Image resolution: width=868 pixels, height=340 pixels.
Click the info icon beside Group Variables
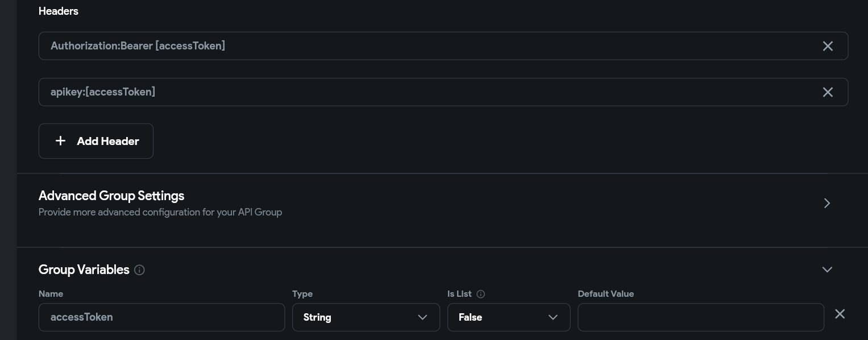click(139, 270)
